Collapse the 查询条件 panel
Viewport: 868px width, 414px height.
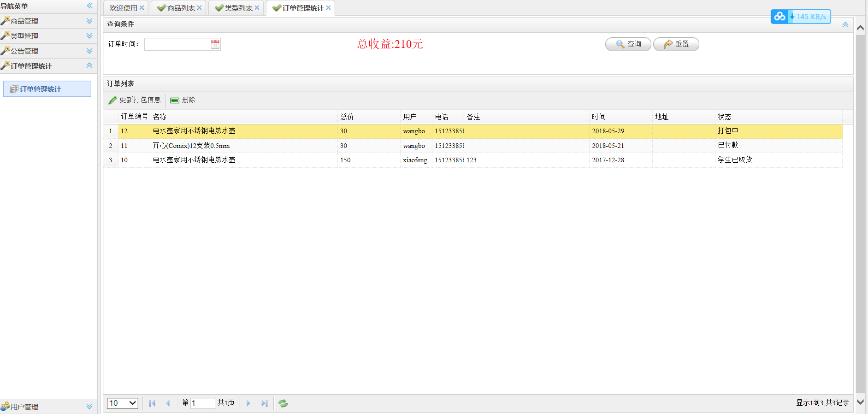coord(845,24)
